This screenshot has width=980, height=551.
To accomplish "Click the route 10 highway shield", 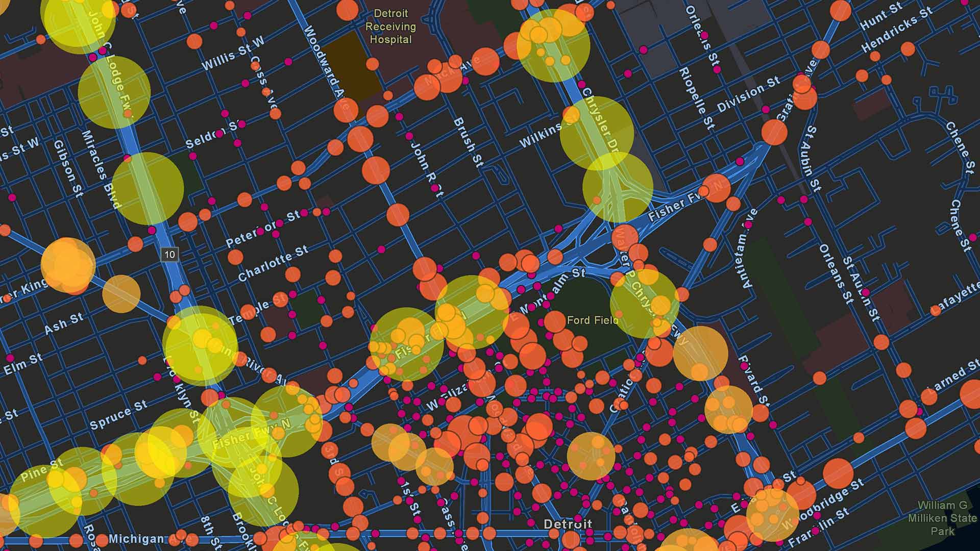I will [169, 254].
